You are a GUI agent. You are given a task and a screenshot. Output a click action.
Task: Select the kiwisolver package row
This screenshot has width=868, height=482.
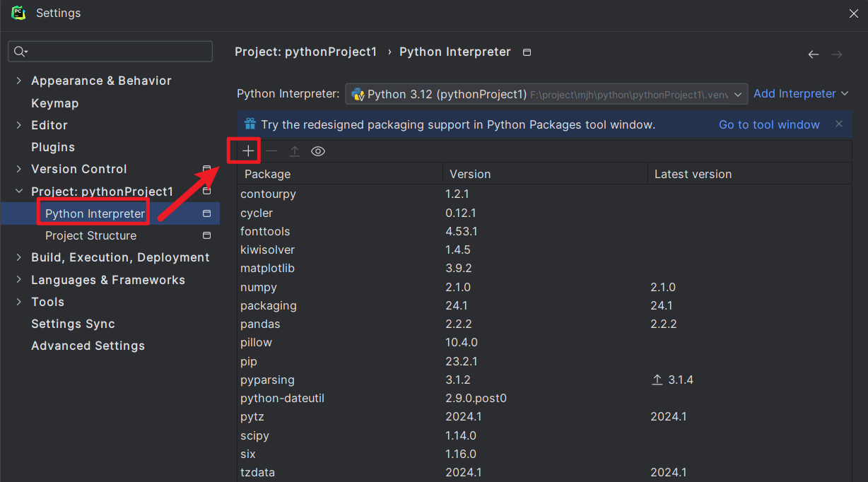[544, 249]
